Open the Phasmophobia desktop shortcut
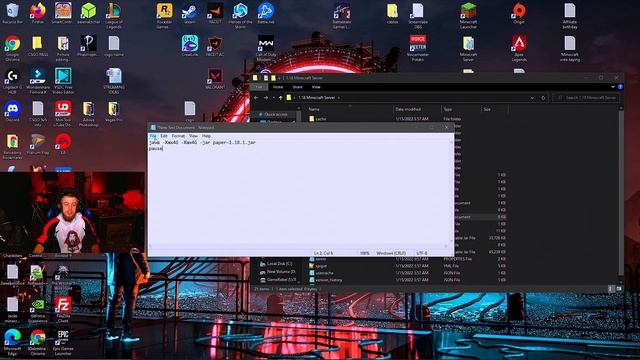Viewport: 640px width, 360px height. click(x=88, y=46)
